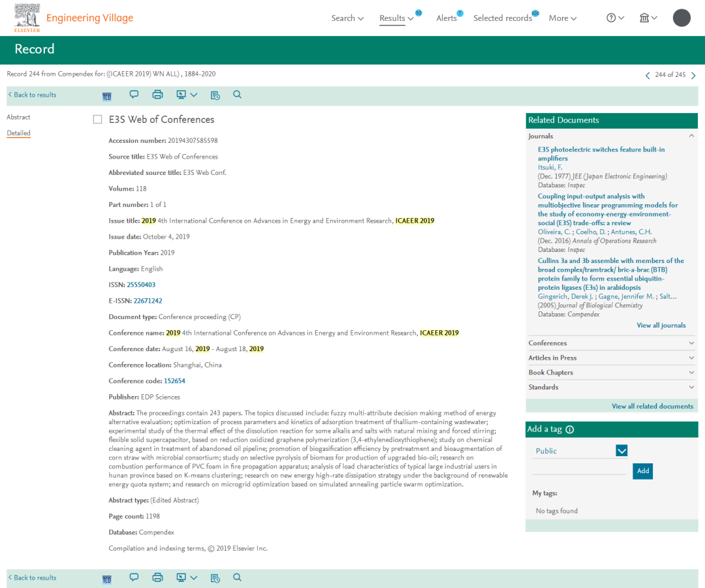Click top Back to results link

[x=33, y=95]
